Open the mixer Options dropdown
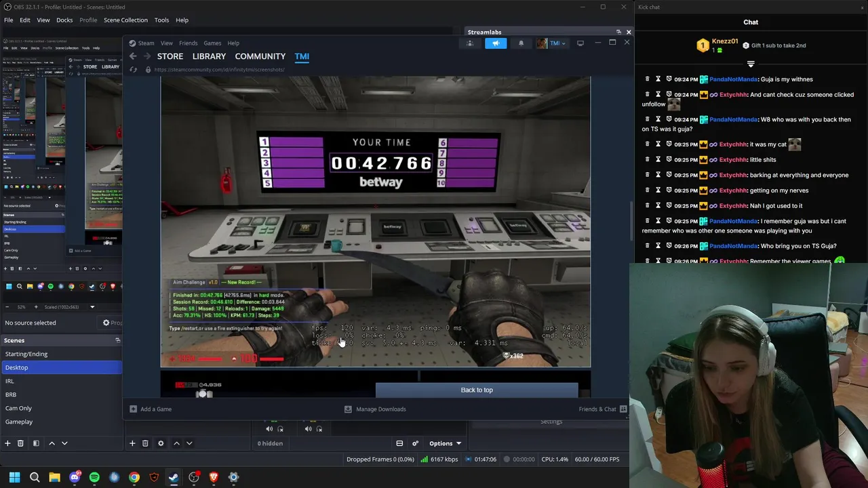 pos(444,443)
